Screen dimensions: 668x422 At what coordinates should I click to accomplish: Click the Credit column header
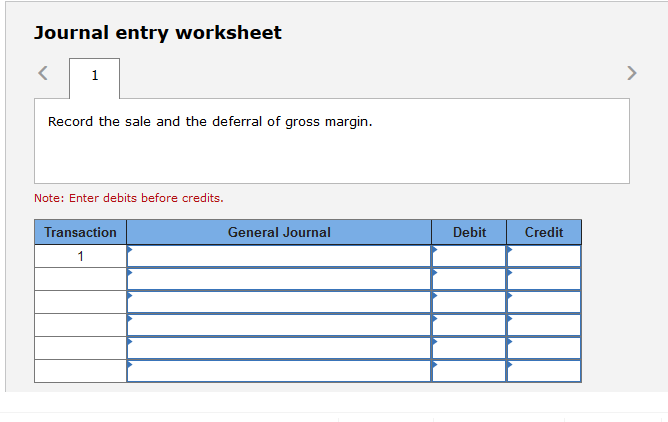544,232
